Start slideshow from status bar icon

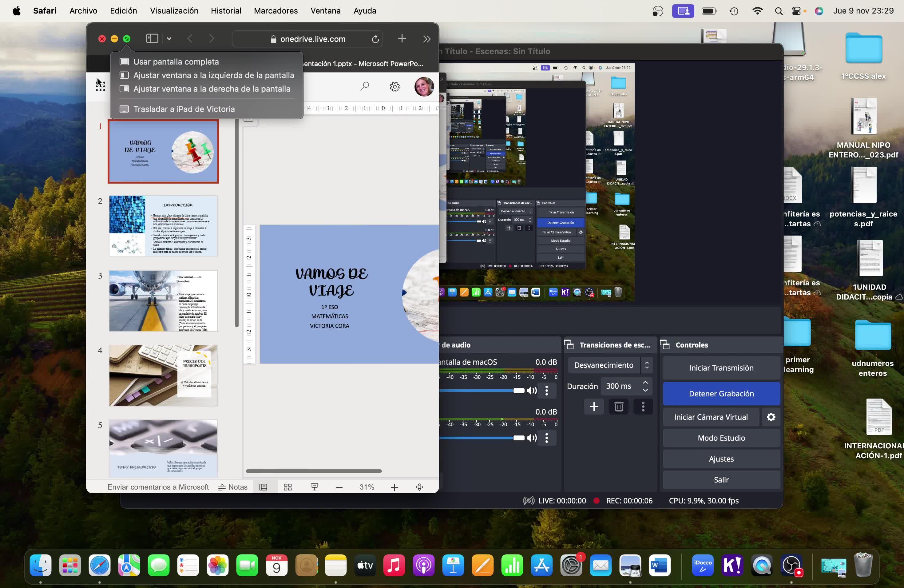click(315, 487)
